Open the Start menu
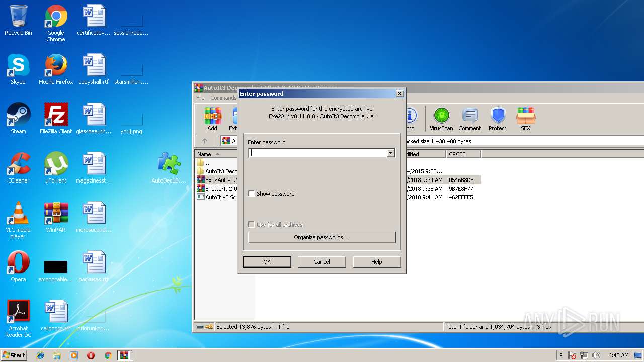The image size is (644, 362). coord(14,355)
